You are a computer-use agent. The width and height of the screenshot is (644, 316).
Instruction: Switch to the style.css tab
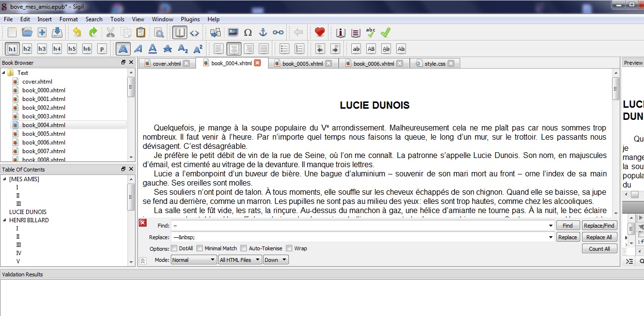click(434, 64)
